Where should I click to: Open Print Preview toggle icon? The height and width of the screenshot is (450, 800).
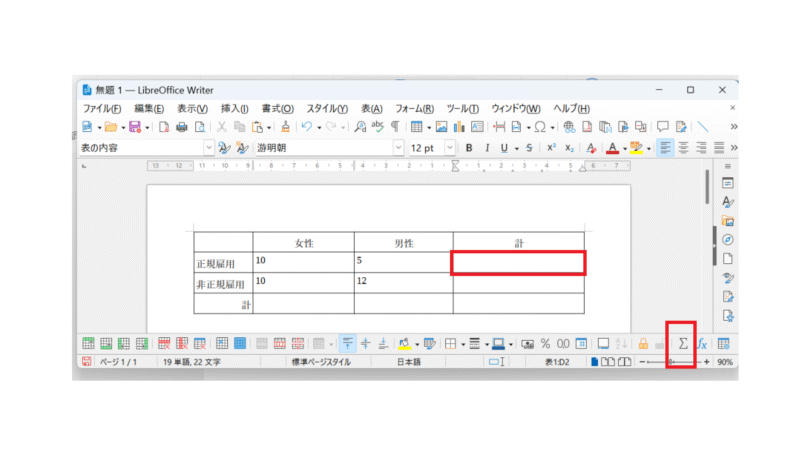coord(200,127)
